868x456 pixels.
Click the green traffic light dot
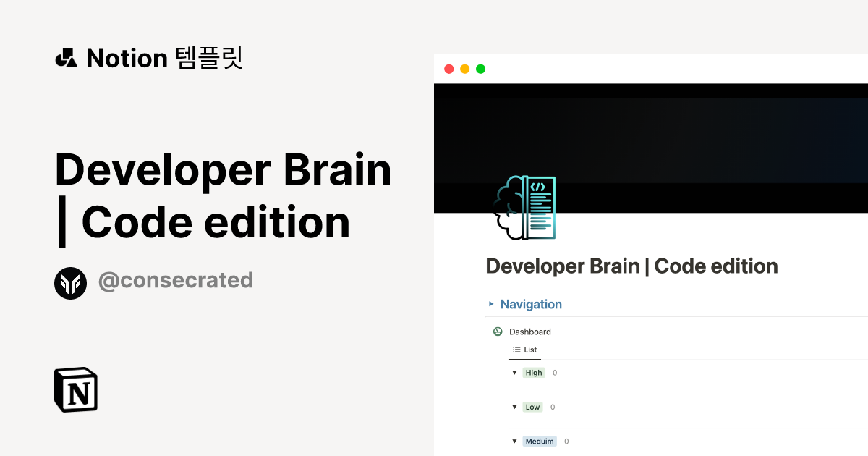pos(481,68)
